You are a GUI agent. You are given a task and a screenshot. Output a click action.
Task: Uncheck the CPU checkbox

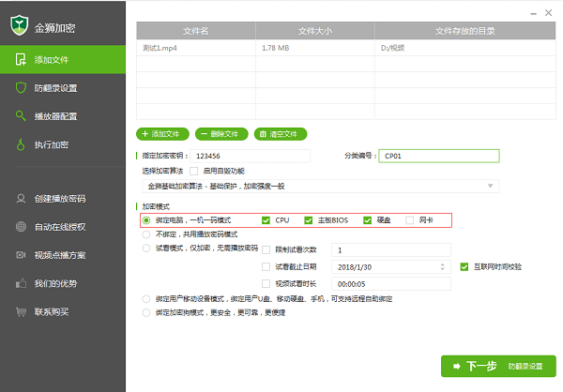point(266,220)
